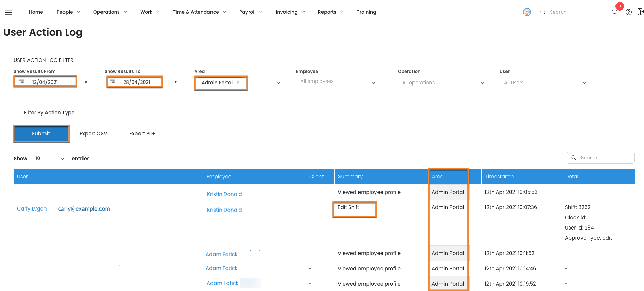Click the circular target logo icon
The image size is (644, 291).
[527, 12]
